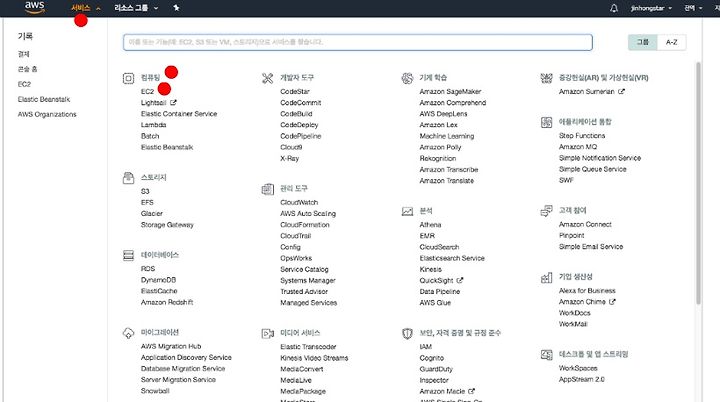
Task: Open the Resource Groups dropdown
Action: pyautogui.click(x=136, y=8)
